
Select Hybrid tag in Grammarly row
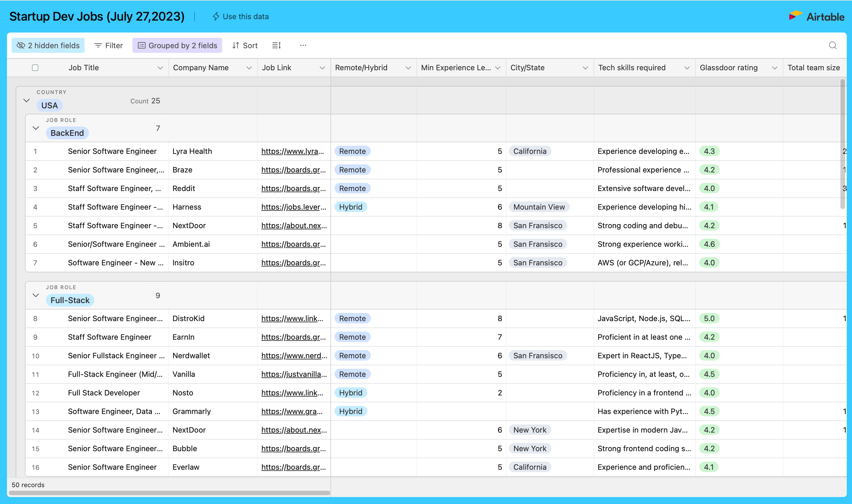[350, 411]
